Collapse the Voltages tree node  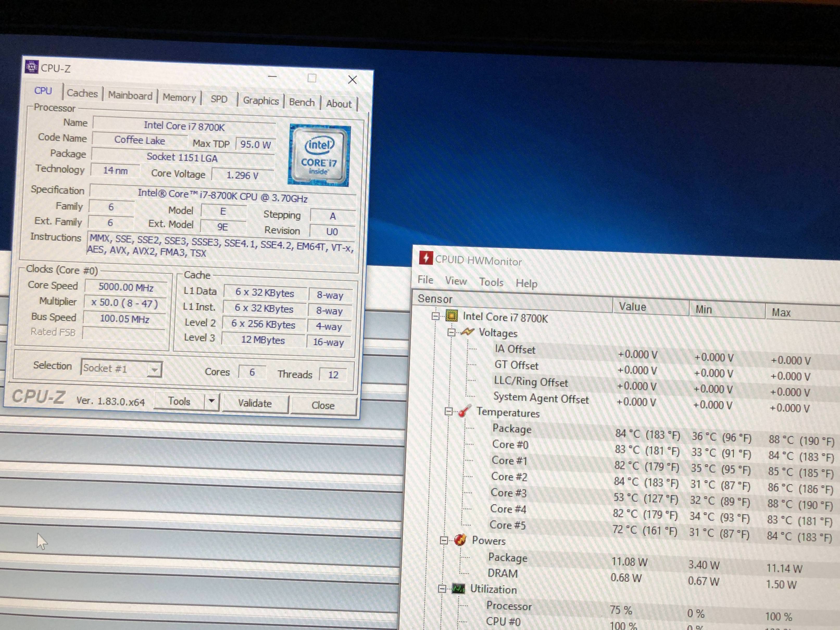click(451, 332)
